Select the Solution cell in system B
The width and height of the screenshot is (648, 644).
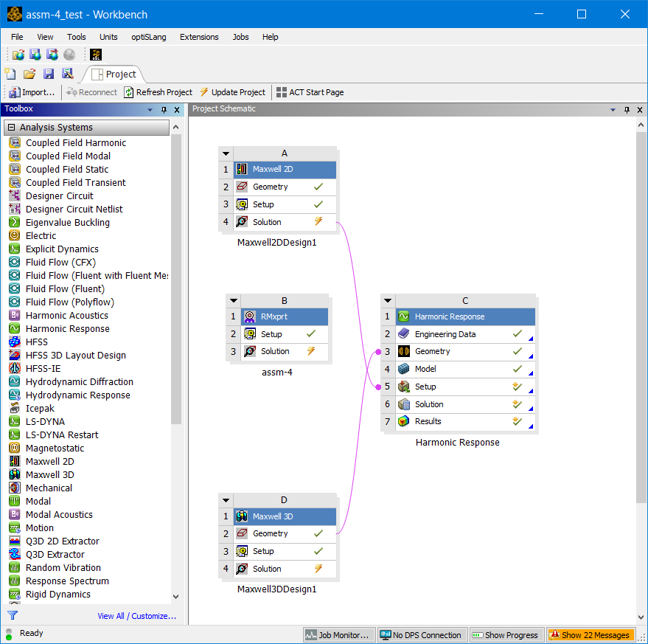(x=285, y=352)
